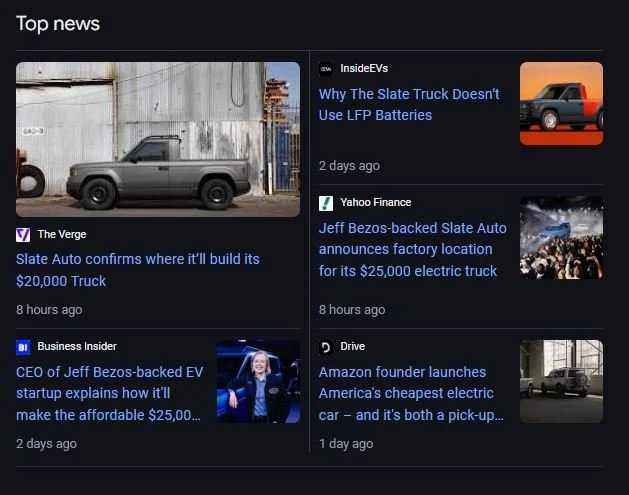Click 'Business Insider' source name
The image size is (629, 495).
click(x=77, y=347)
